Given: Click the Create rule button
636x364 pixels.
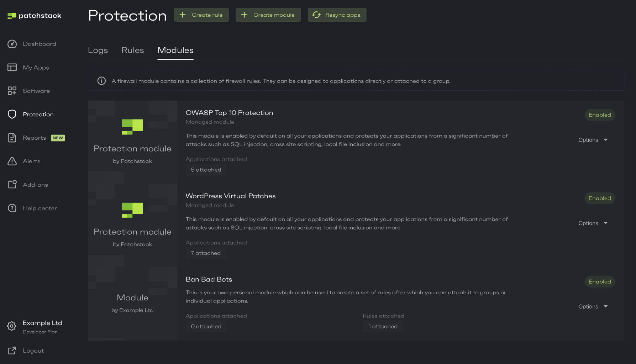Looking at the screenshot, I should coord(201,15).
